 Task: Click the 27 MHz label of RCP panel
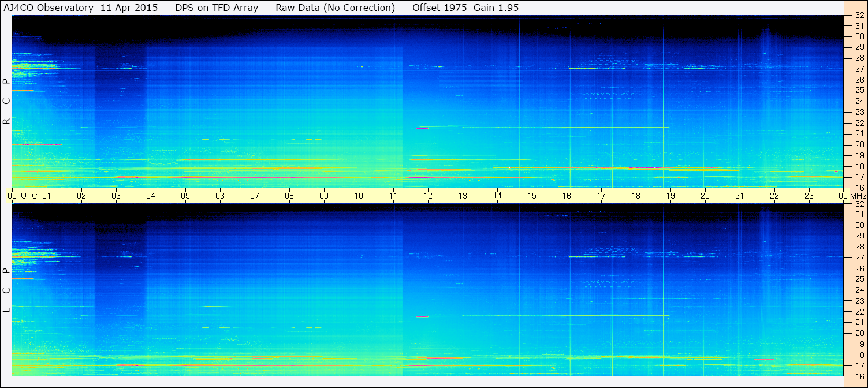click(x=859, y=69)
